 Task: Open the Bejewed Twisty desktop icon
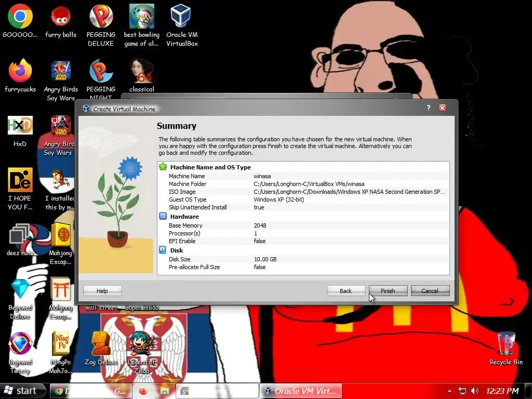point(20,353)
